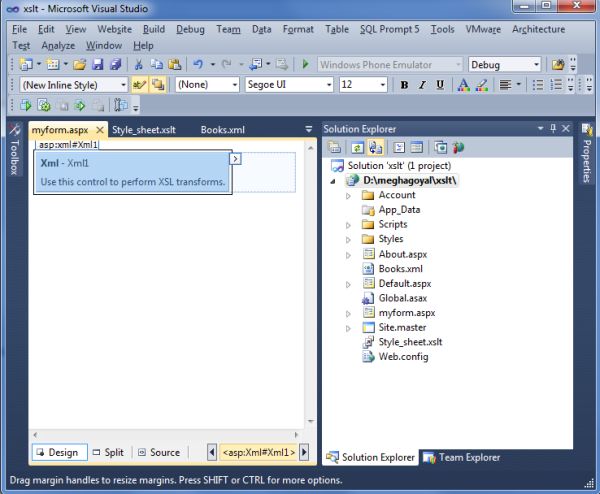Image resolution: width=600 pixels, height=494 pixels.
Task: Open the background highlight color picker
Action: [482, 85]
